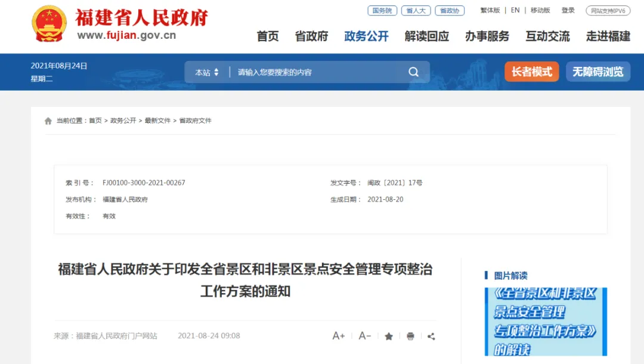Open 省政府 navigation item
The width and height of the screenshot is (644, 364).
(311, 36)
